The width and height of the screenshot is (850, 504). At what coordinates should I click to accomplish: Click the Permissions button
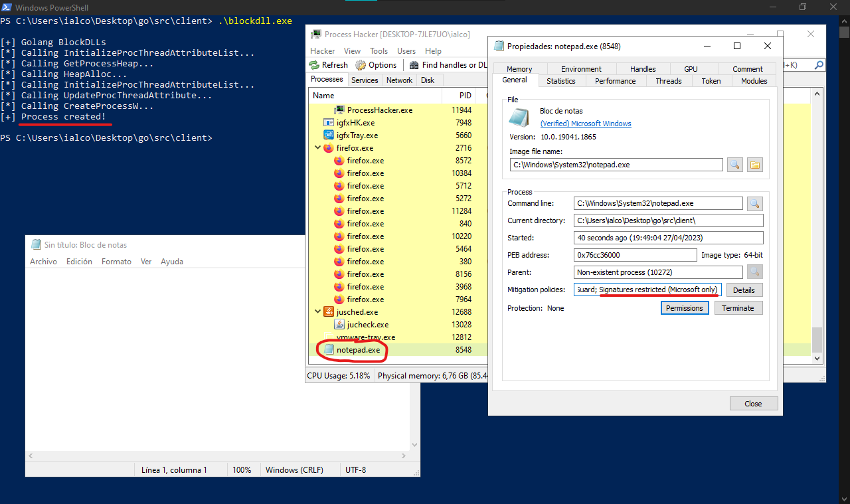click(x=685, y=308)
